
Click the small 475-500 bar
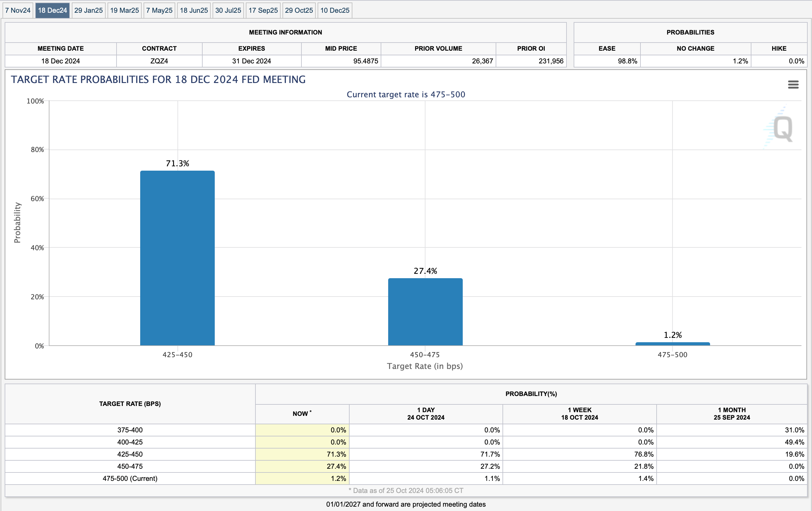(x=672, y=344)
